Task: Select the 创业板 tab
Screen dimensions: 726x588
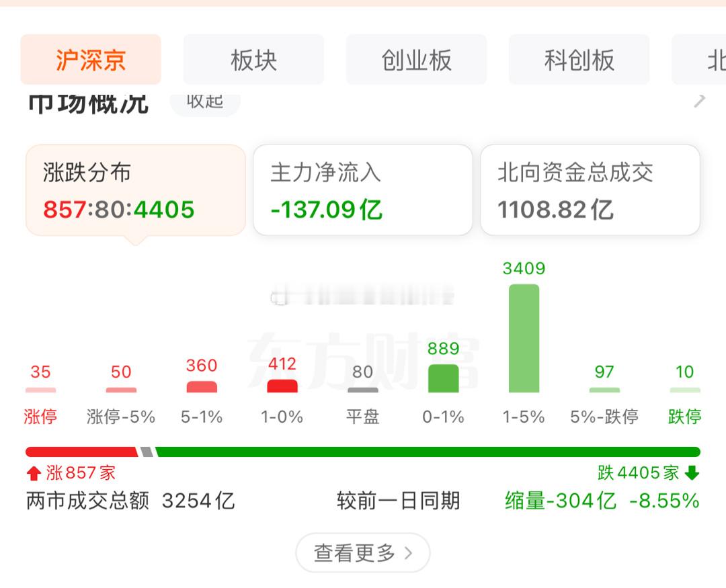Action: pos(416,59)
